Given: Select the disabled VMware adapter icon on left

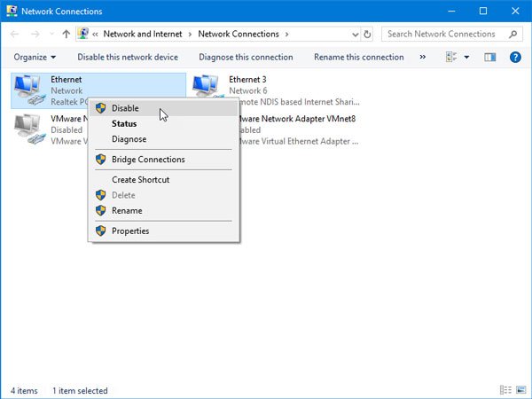Looking at the screenshot, I should pos(30,129).
